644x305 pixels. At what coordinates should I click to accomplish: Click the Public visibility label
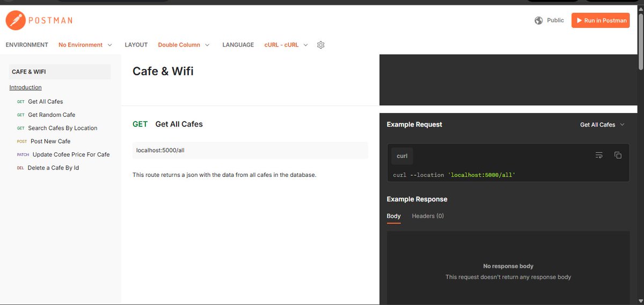(555, 20)
